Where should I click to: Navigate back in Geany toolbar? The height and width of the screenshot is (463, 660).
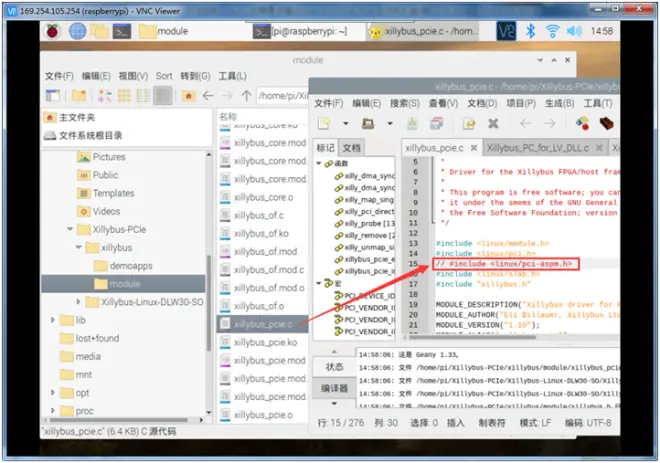[x=525, y=123]
